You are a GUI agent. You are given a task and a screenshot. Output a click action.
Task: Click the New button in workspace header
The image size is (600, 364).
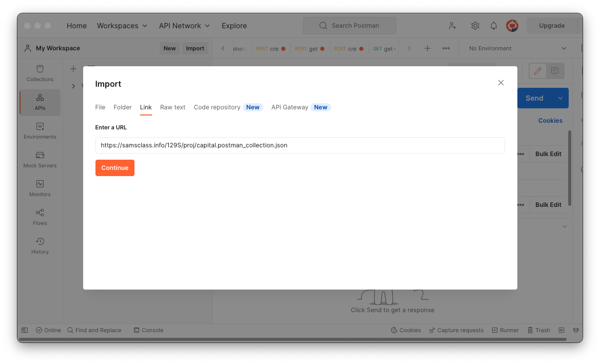coord(169,48)
